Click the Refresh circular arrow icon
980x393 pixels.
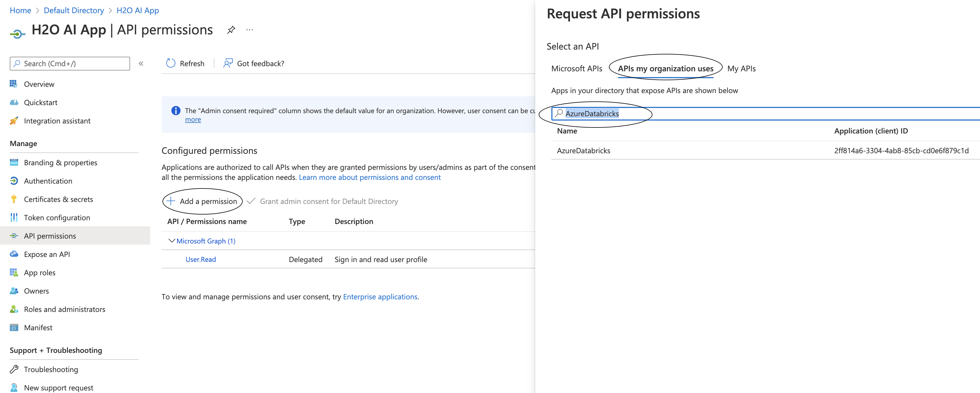171,63
